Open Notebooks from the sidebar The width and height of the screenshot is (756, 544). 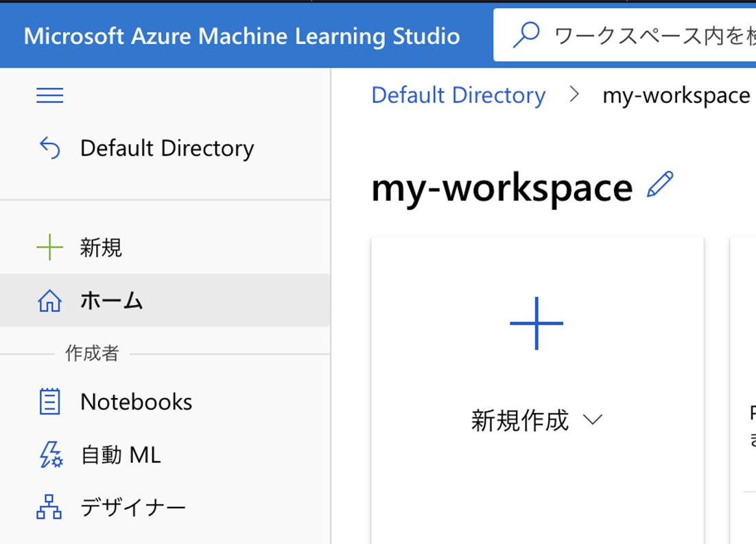click(165, 402)
